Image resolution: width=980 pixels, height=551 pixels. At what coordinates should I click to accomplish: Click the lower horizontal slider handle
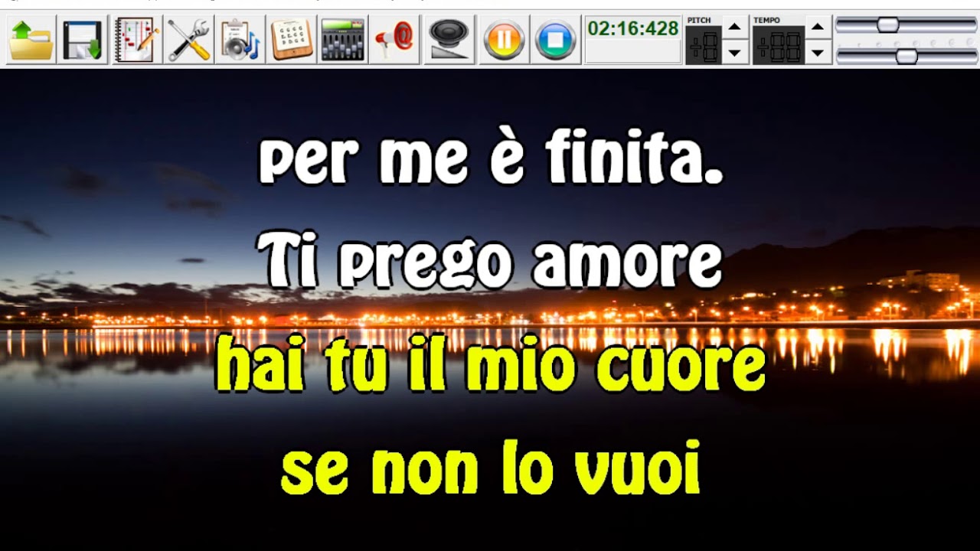click(x=906, y=55)
